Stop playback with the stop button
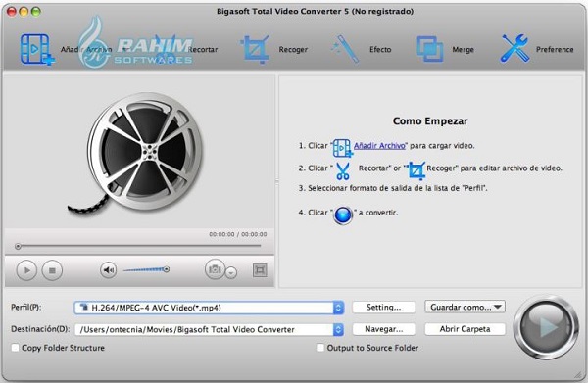The height and width of the screenshot is (383, 588). (52, 270)
